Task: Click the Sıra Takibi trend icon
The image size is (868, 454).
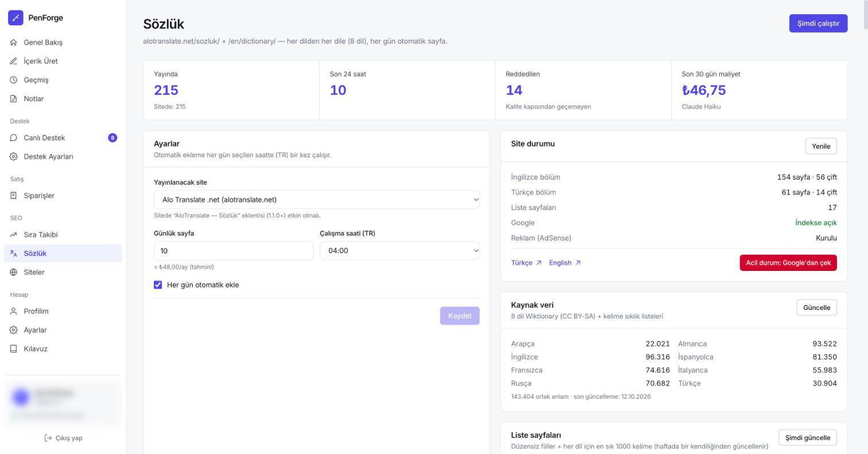Action: click(14, 235)
